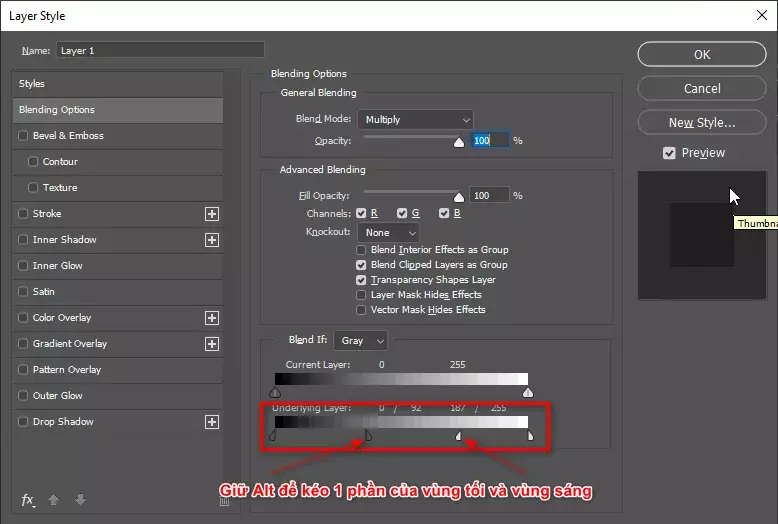Click Underlying Layer black handle at 0
This screenshot has height=524, width=778.
click(272, 436)
